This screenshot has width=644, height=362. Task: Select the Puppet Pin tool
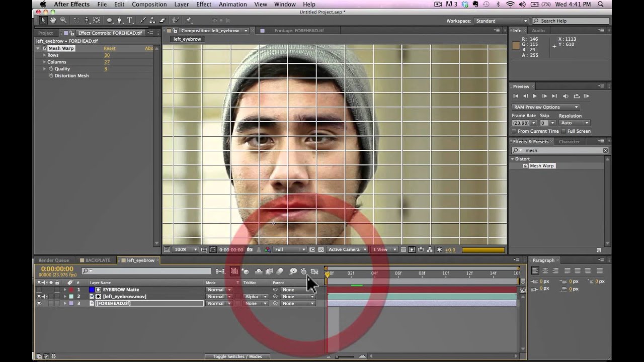[x=189, y=21]
